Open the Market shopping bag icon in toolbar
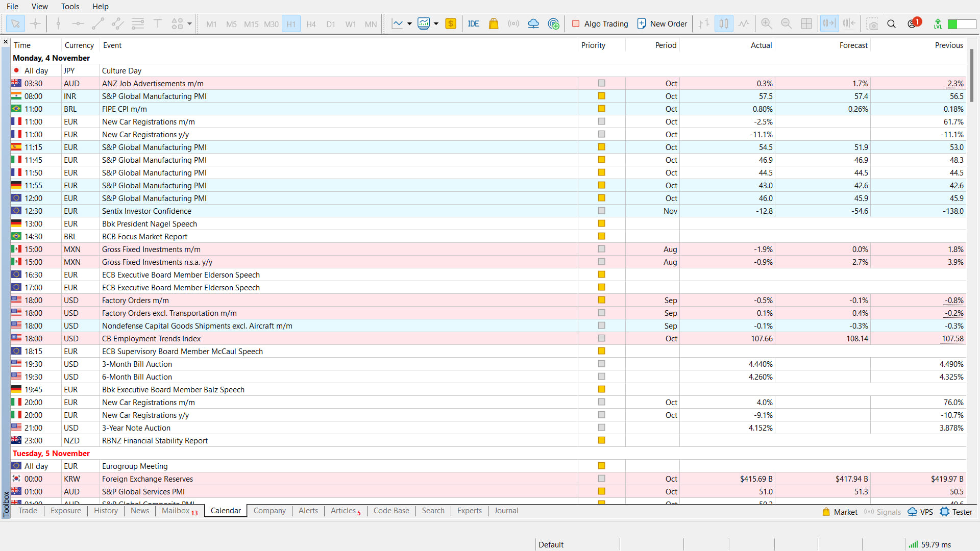Image resolution: width=980 pixels, height=551 pixels. point(494,23)
